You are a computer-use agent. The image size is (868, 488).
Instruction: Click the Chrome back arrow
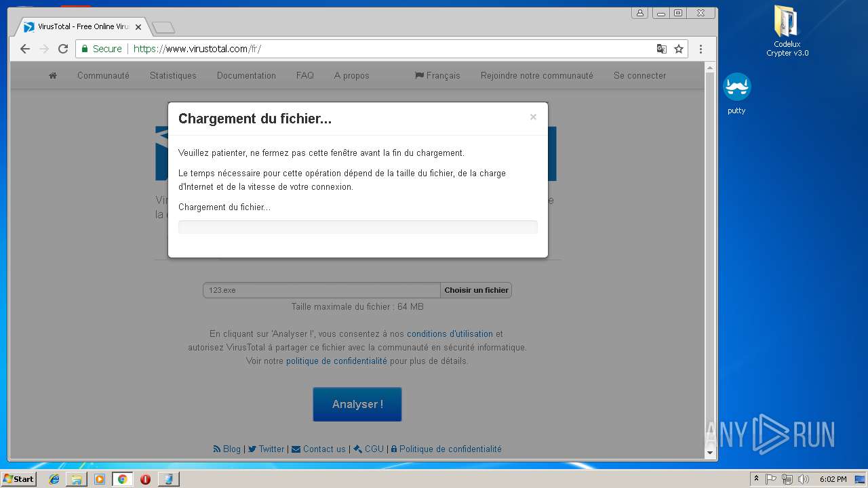click(x=25, y=49)
